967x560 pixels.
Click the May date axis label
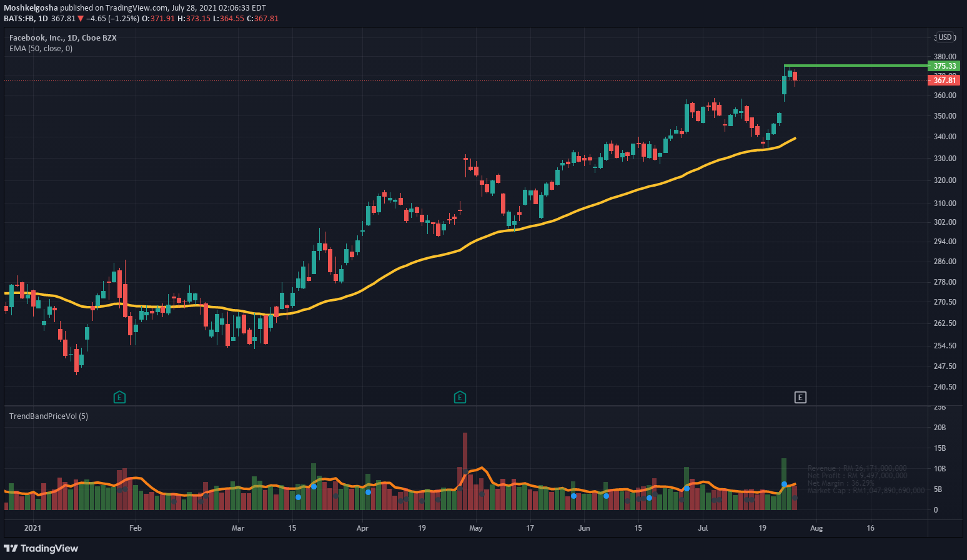(476, 528)
